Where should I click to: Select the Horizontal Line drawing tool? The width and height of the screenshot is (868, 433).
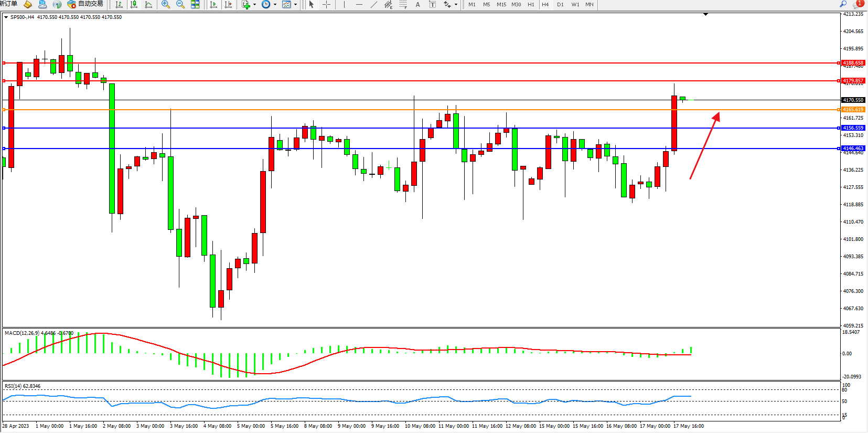click(x=359, y=5)
